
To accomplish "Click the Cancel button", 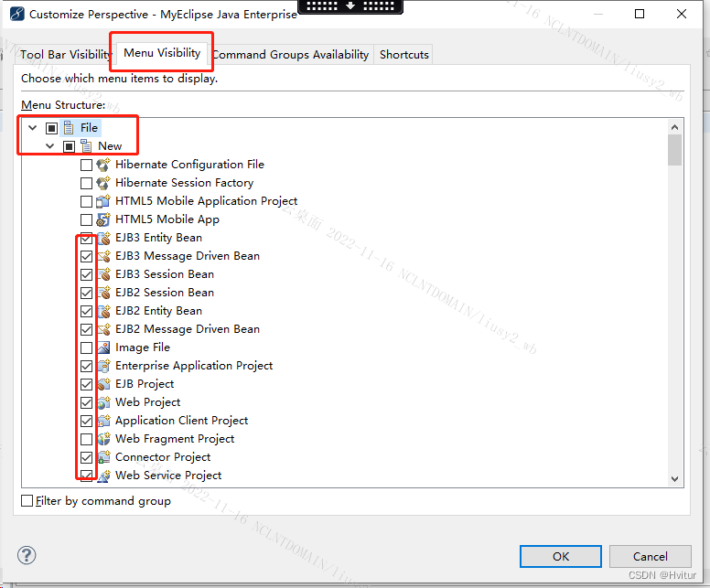I will click(651, 556).
